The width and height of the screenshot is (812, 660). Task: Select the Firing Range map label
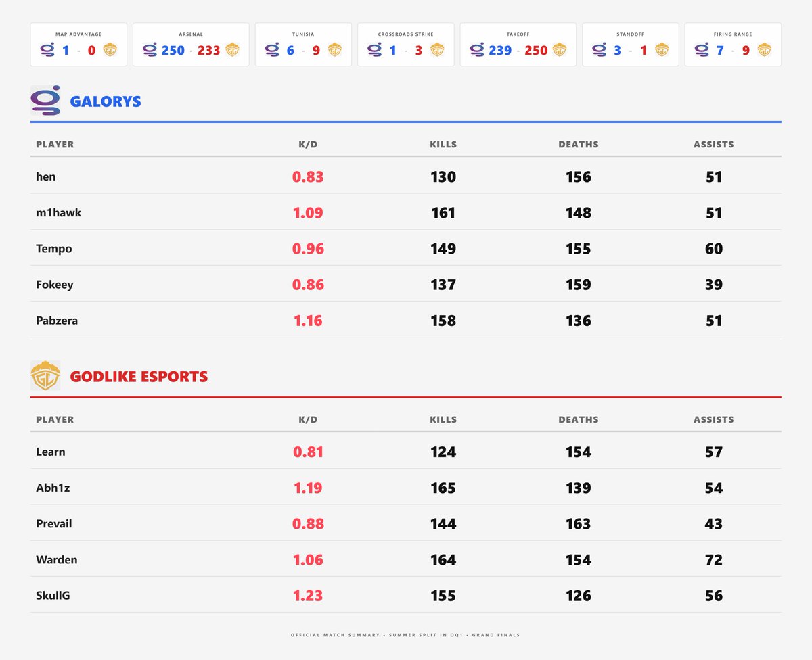[733, 34]
